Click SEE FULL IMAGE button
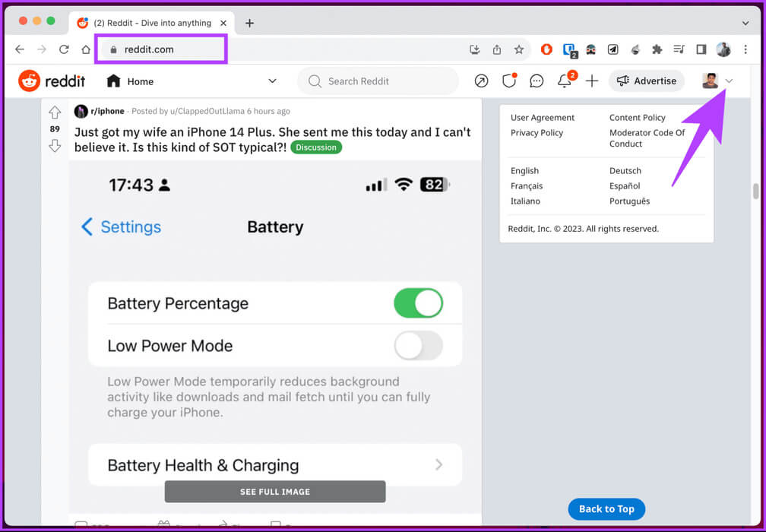The width and height of the screenshot is (766, 532). [275, 492]
